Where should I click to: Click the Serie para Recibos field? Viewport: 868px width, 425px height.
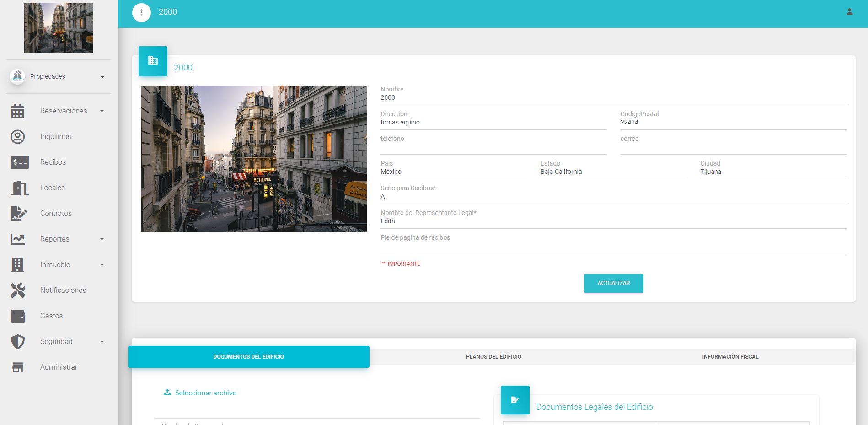[613, 196]
